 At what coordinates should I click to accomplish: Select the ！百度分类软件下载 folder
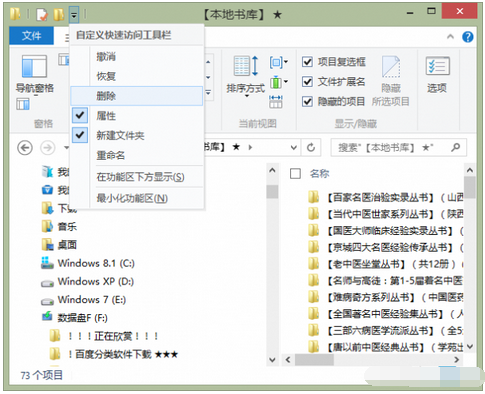pos(113,354)
